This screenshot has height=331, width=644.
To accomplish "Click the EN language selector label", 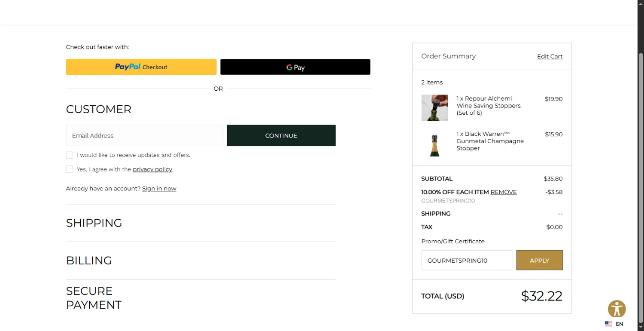I will (620, 324).
